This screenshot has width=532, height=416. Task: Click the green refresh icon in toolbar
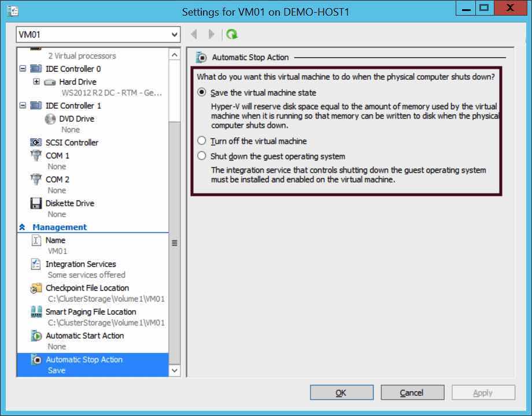(x=232, y=34)
